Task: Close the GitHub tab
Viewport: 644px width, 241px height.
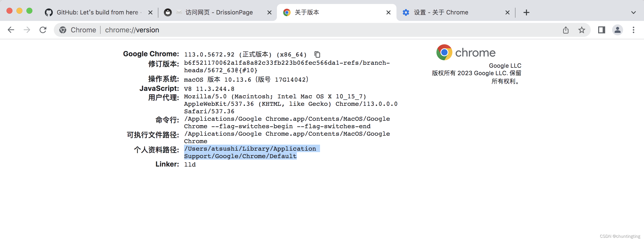Action: [x=150, y=12]
